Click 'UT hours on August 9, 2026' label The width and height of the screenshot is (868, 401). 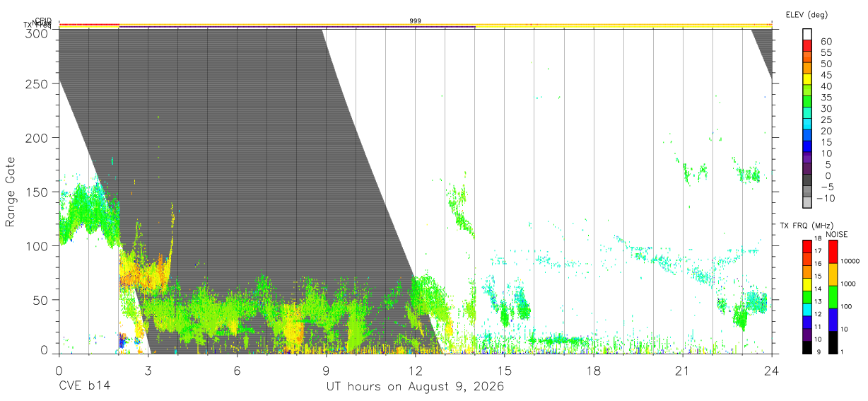click(x=415, y=388)
